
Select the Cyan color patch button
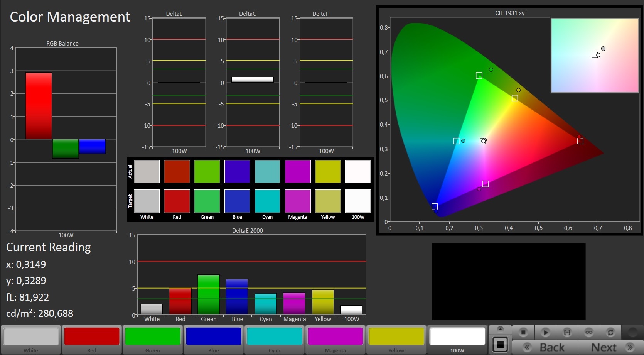(275, 340)
